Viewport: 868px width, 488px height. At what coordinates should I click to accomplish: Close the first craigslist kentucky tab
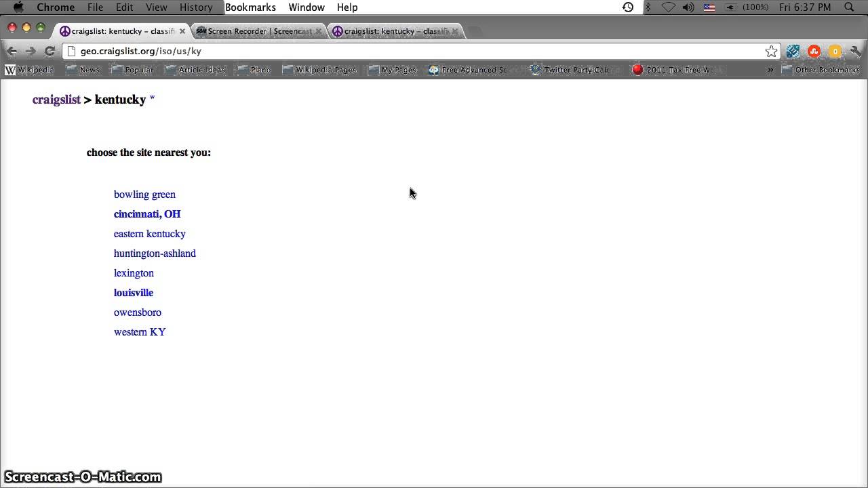[182, 31]
